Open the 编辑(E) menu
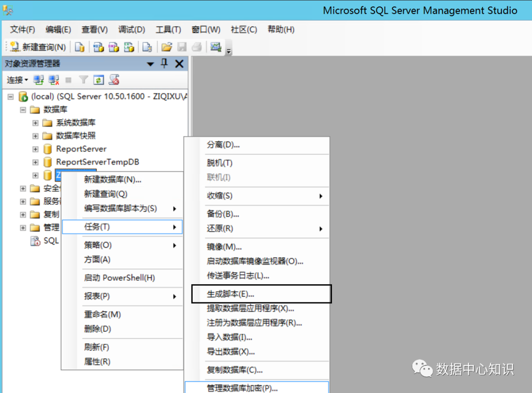532x393 pixels. tap(58, 30)
